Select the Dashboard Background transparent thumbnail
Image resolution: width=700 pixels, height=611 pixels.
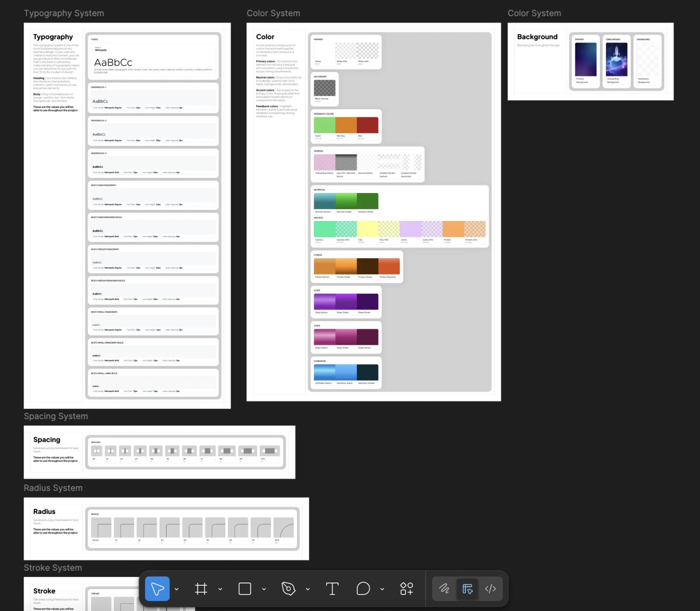coord(647,60)
